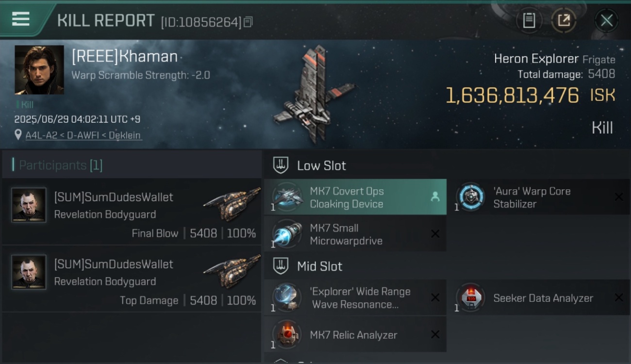631x364 pixels.
Task: Open the hamburger main menu
Action: 21,19
